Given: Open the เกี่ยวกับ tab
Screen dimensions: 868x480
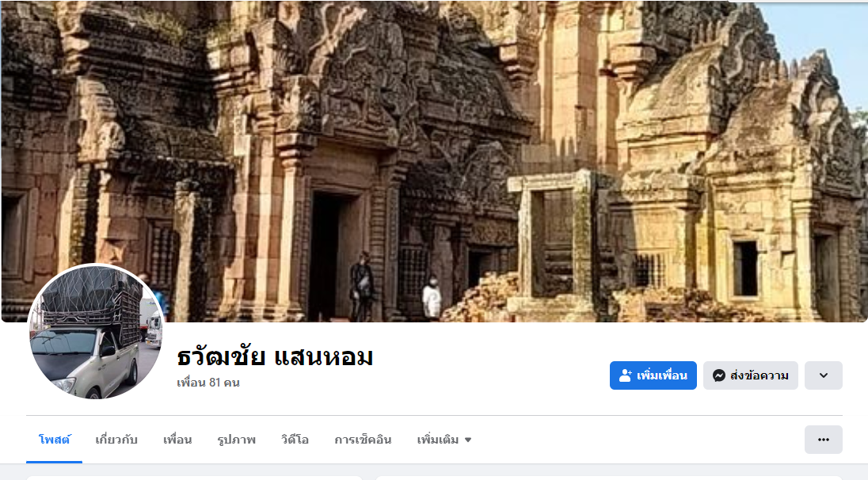Looking at the screenshot, I should click(x=116, y=440).
